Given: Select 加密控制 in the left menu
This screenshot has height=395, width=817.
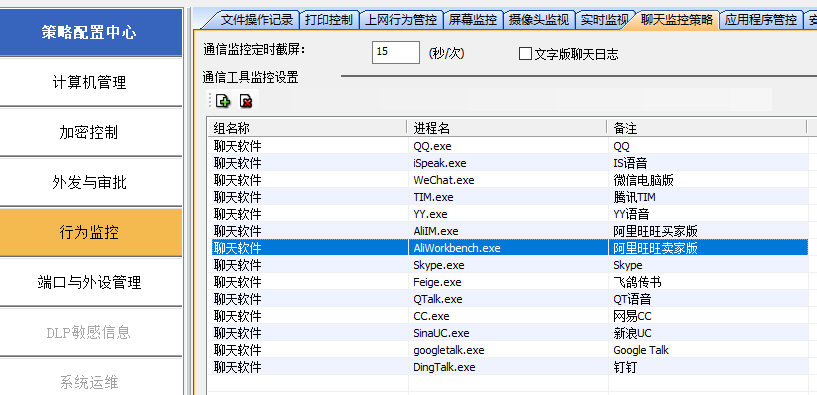Looking at the screenshot, I should tap(90, 132).
